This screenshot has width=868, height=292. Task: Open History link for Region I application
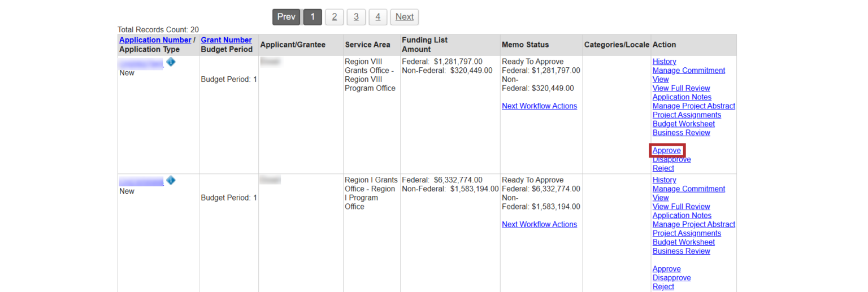point(664,180)
